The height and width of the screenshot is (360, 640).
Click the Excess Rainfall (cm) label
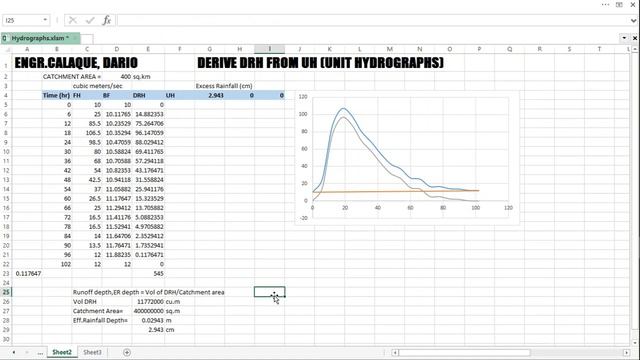(224, 86)
